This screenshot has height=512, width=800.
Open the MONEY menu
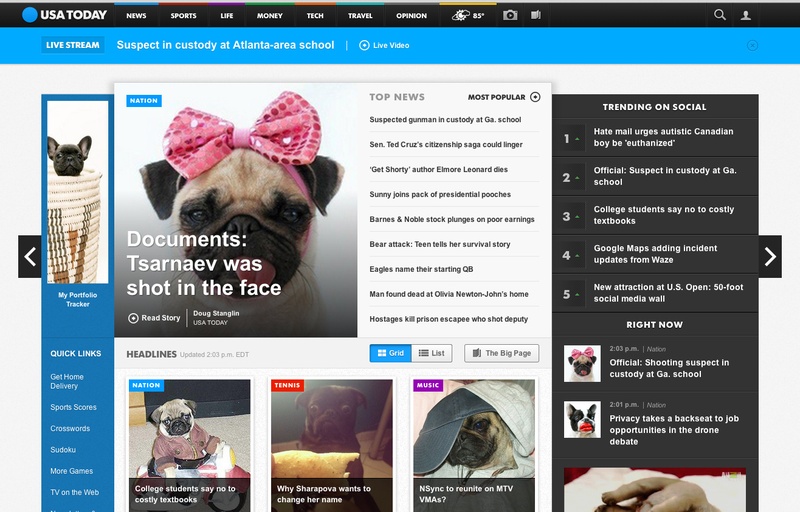(x=270, y=16)
